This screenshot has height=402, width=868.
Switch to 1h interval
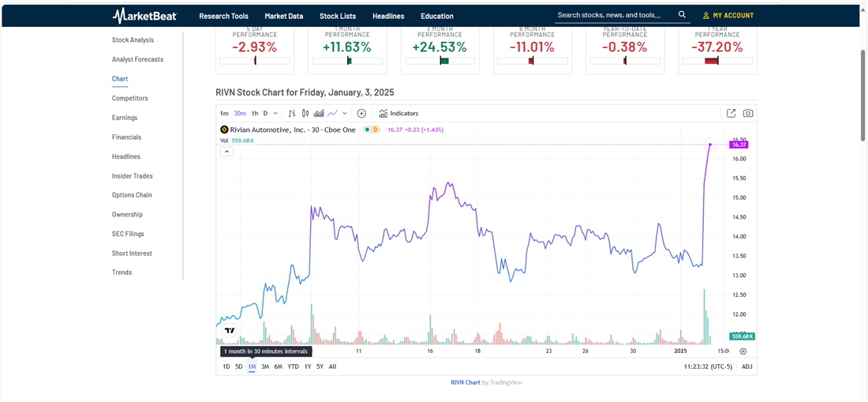[x=255, y=114]
